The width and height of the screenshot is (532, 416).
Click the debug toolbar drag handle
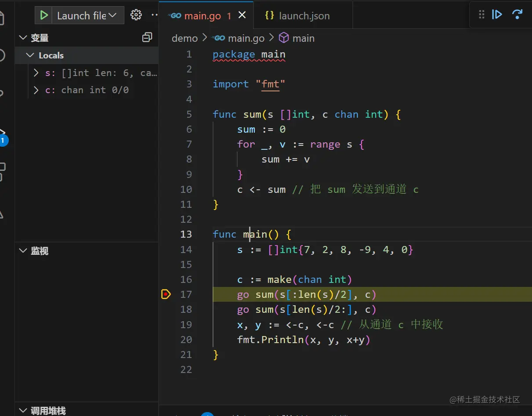[x=481, y=14]
